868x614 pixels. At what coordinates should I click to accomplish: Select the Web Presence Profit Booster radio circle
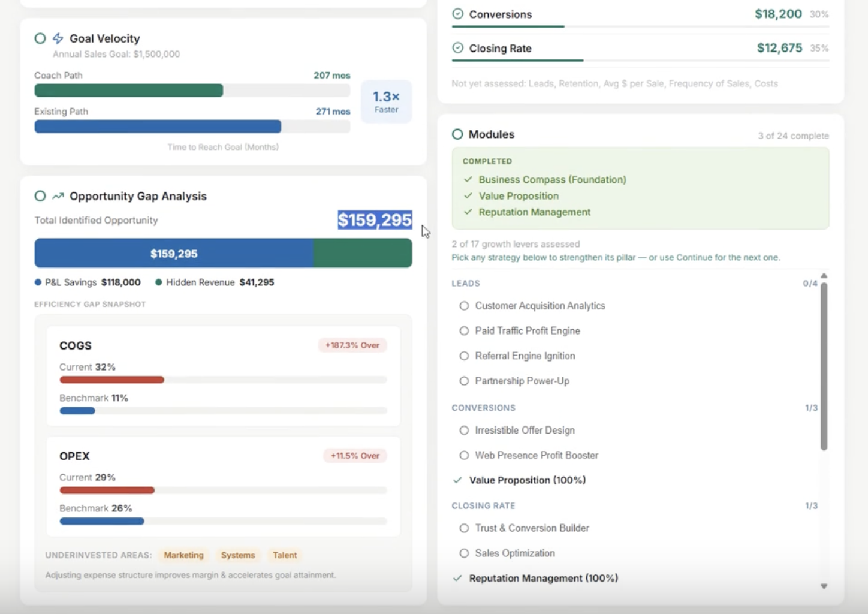pyautogui.click(x=464, y=455)
